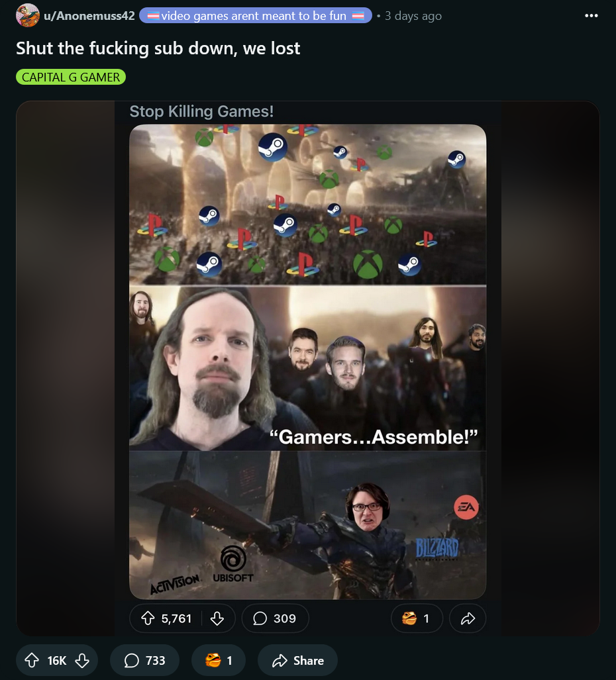Select the CAPITAL G GAMER flair tag

(x=71, y=77)
